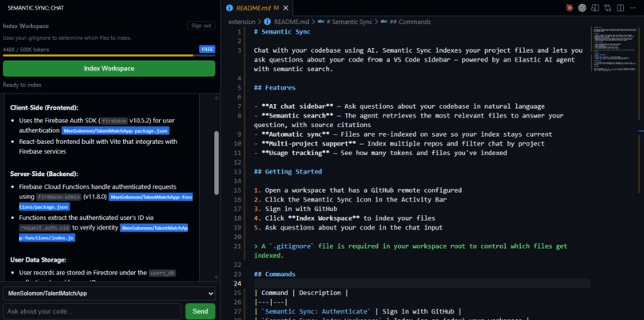Click the Sign out button
Screen dimensions: 644x320
click(x=201, y=26)
